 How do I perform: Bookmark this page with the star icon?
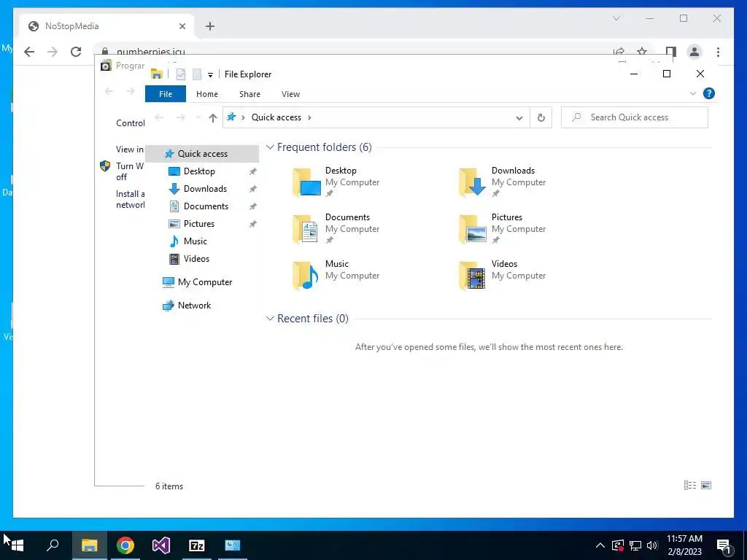[x=642, y=52]
